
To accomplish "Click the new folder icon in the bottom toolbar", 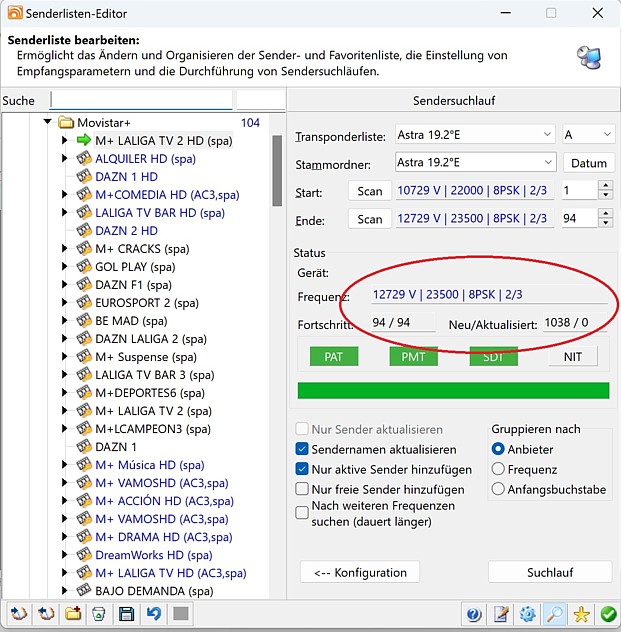I will [x=73, y=614].
